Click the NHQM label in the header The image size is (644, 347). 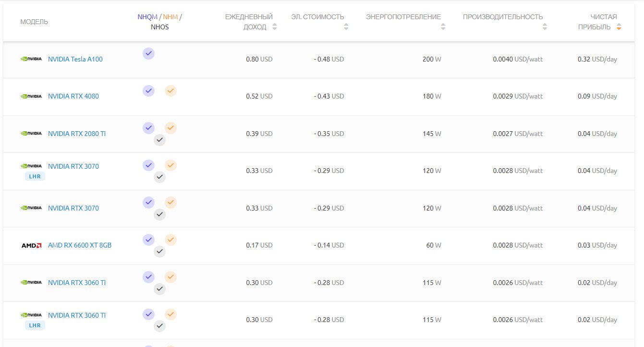coord(147,17)
